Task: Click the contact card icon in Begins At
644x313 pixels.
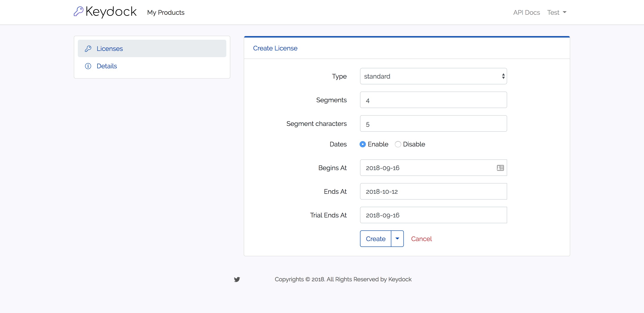Action: click(500, 168)
